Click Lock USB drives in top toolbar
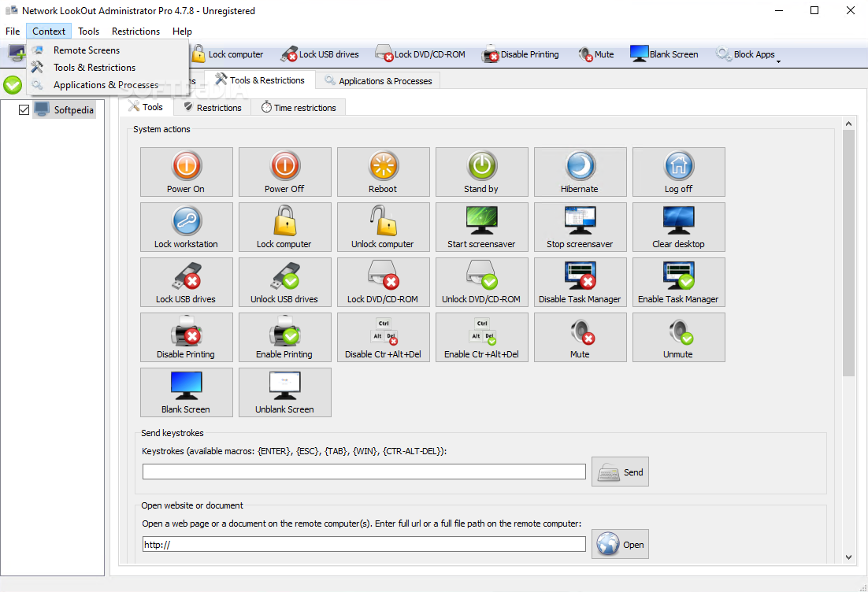 pyautogui.click(x=320, y=54)
